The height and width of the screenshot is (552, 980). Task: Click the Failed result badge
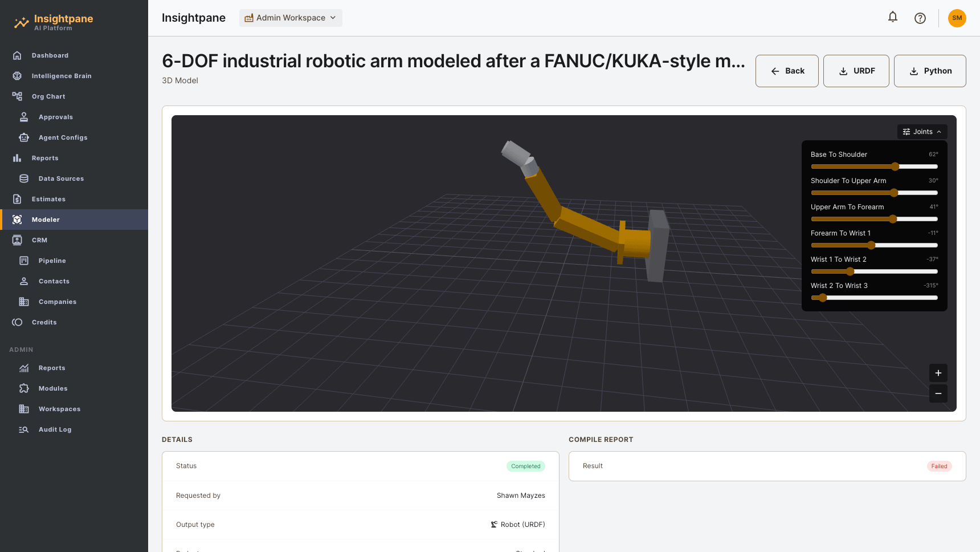(x=939, y=466)
